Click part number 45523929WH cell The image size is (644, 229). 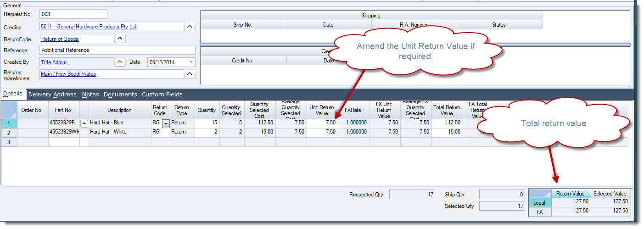pos(64,133)
